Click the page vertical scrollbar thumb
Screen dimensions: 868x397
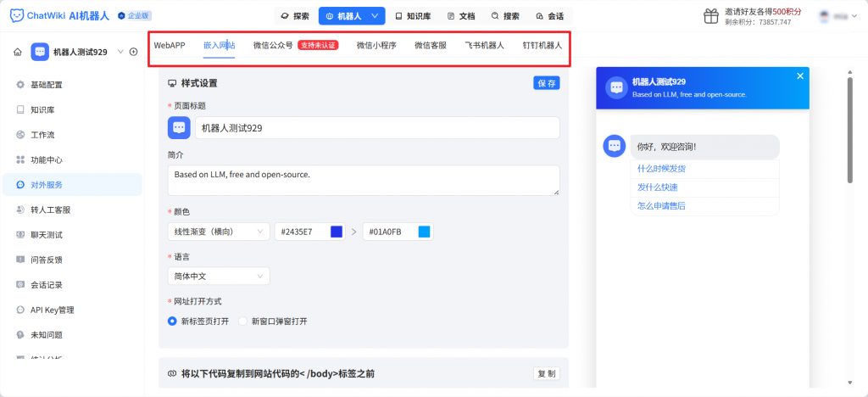pos(849,130)
